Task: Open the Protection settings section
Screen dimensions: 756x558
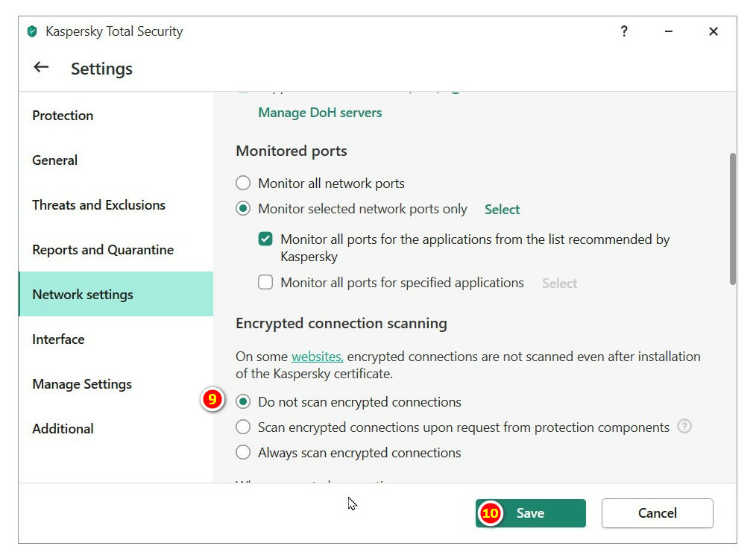Action: pos(116,116)
